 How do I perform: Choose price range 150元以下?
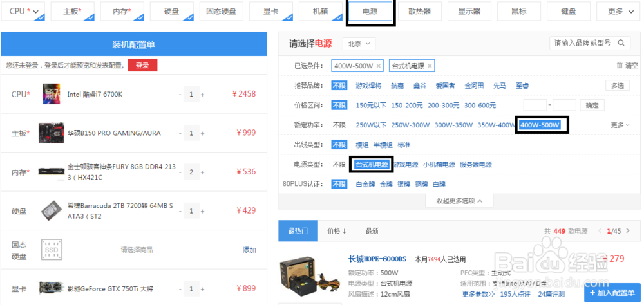pyautogui.click(x=371, y=106)
